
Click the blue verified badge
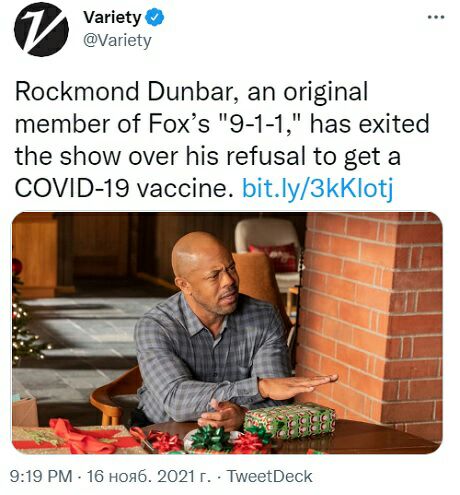(154, 18)
